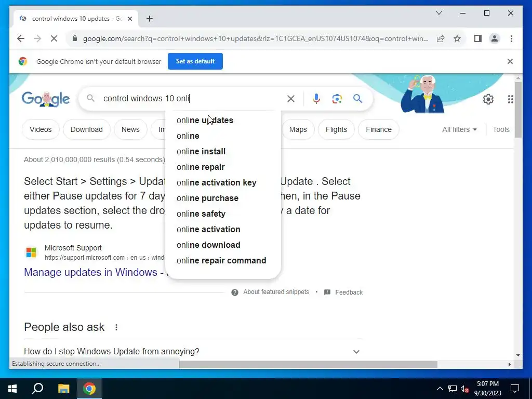Open Windows taskbar search

pyautogui.click(x=37, y=389)
